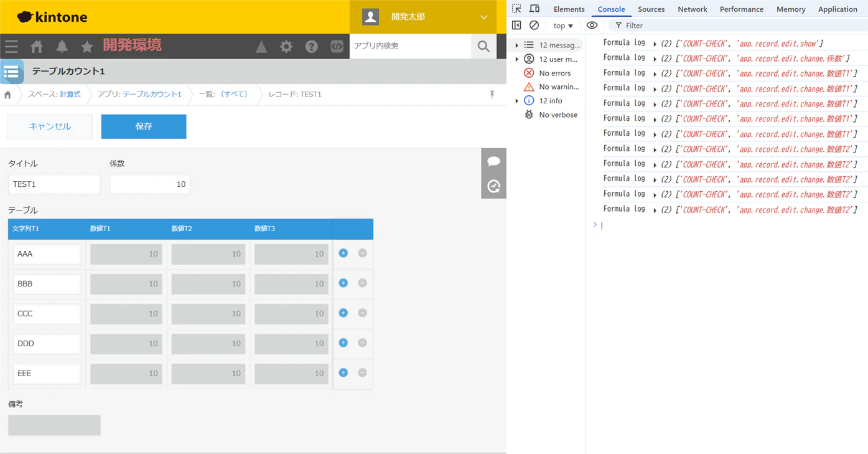868x454 pixels.
Task: Select the No errors sidebar entry
Action: pos(548,73)
